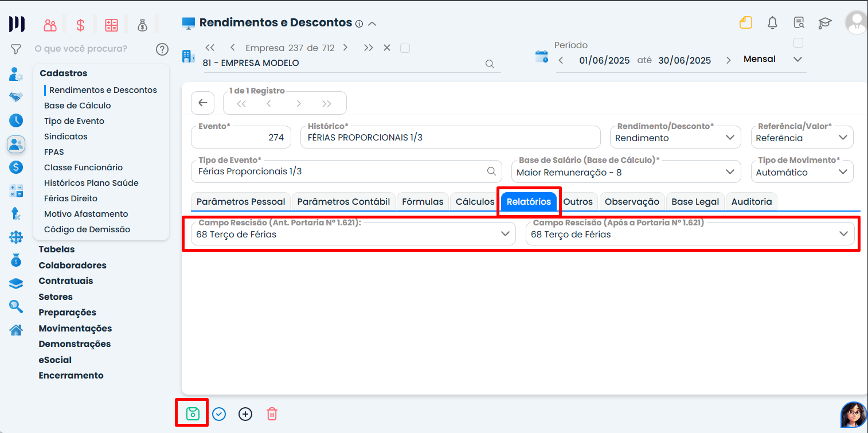The width and height of the screenshot is (868, 433).
Task: Click the help question mark icon
Action: [162, 49]
